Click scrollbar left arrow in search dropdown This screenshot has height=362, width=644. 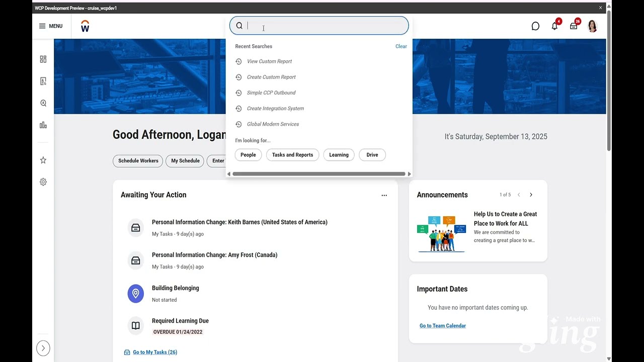coord(229,174)
